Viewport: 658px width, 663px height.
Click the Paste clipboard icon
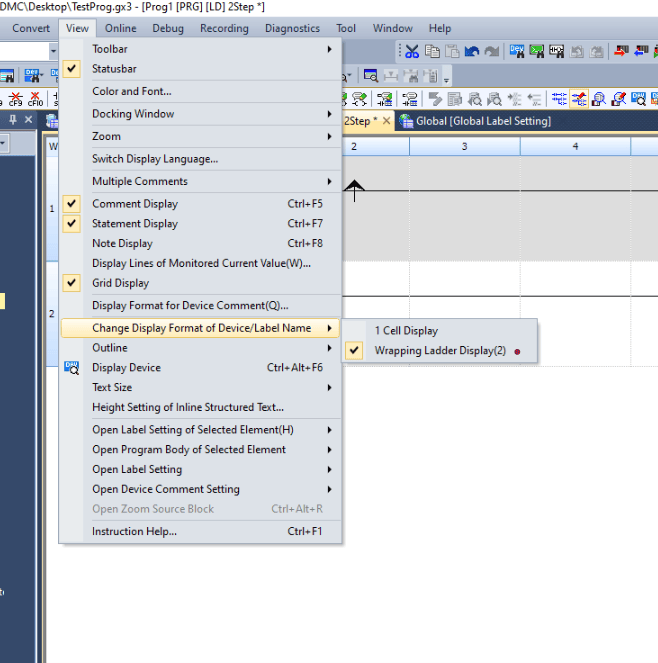(x=452, y=52)
